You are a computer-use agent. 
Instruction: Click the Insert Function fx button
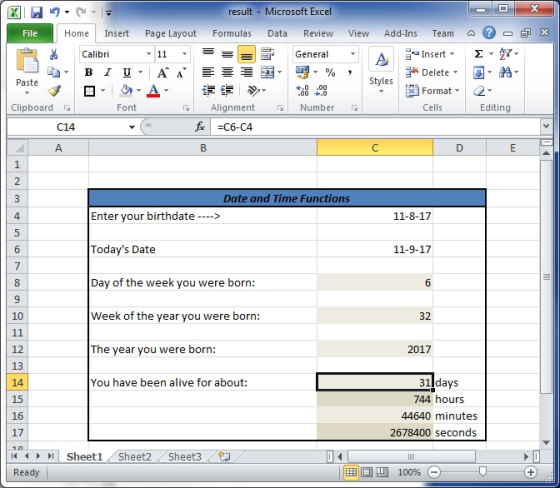pyautogui.click(x=200, y=126)
